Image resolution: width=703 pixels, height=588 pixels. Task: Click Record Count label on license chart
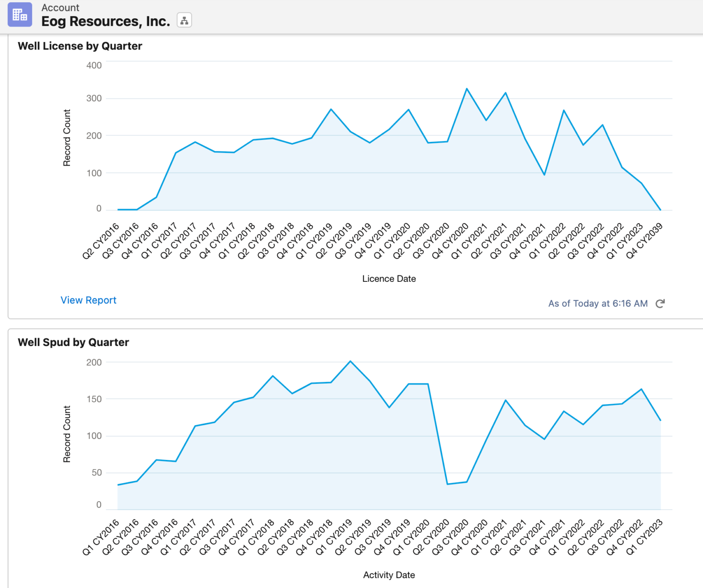(x=67, y=138)
